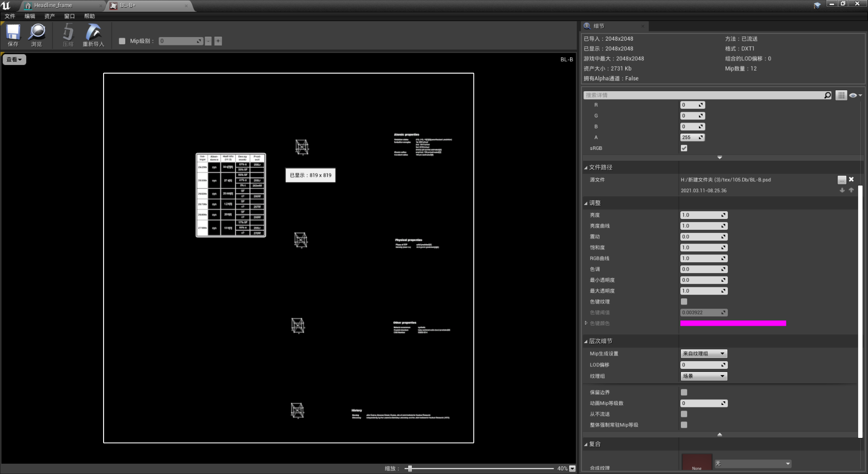Click the Unreal Engine logo icon
The width and height of the screenshot is (868, 474).
[6, 5]
